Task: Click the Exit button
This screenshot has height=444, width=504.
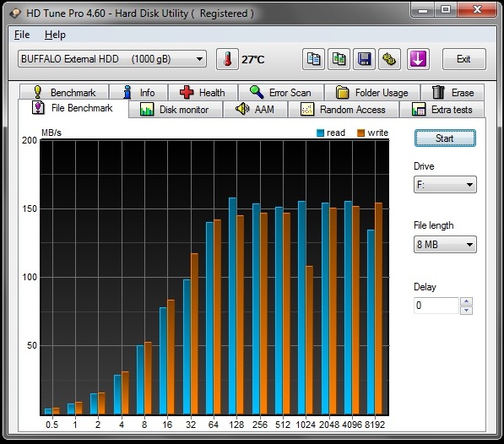Action: tap(463, 59)
